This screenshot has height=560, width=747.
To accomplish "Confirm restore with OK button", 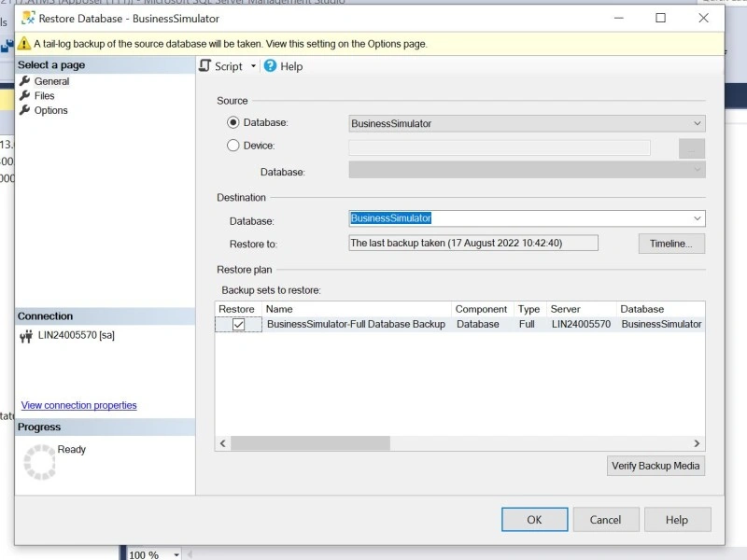I will [x=534, y=520].
